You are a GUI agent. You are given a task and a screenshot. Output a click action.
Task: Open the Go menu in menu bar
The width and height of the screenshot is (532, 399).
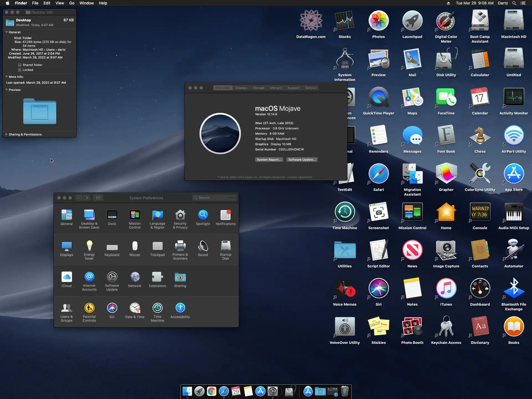click(72, 3)
